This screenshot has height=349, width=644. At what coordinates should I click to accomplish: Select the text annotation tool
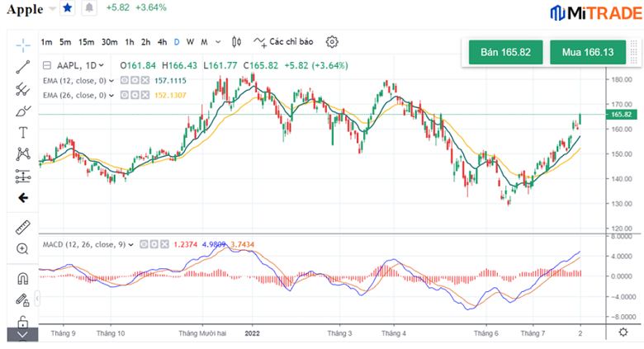[23, 133]
